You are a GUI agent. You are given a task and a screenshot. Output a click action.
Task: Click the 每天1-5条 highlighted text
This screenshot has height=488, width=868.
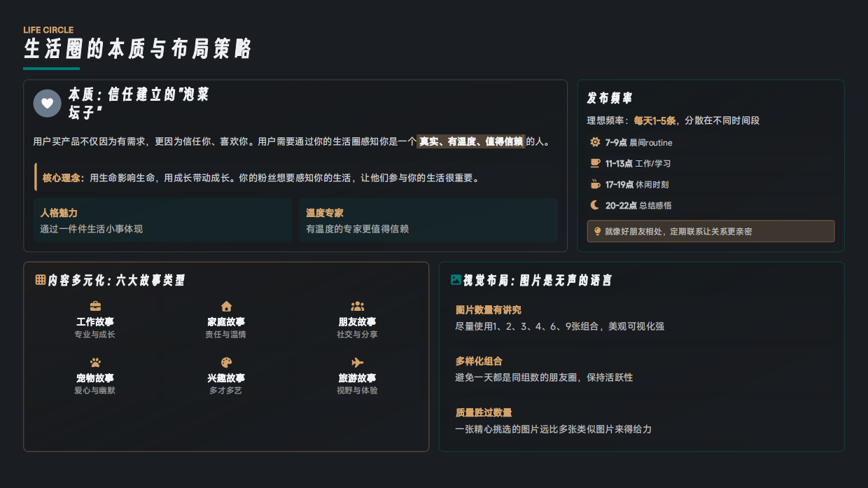point(654,120)
